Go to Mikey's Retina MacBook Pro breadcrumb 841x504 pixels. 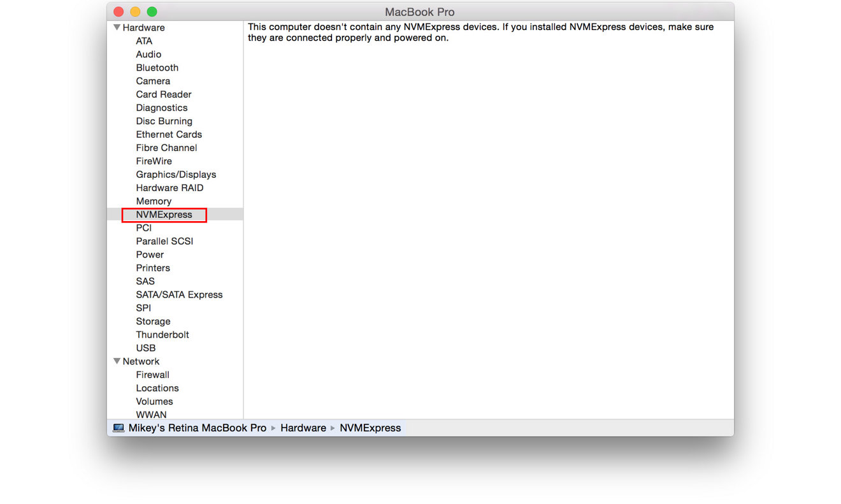click(x=198, y=428)
